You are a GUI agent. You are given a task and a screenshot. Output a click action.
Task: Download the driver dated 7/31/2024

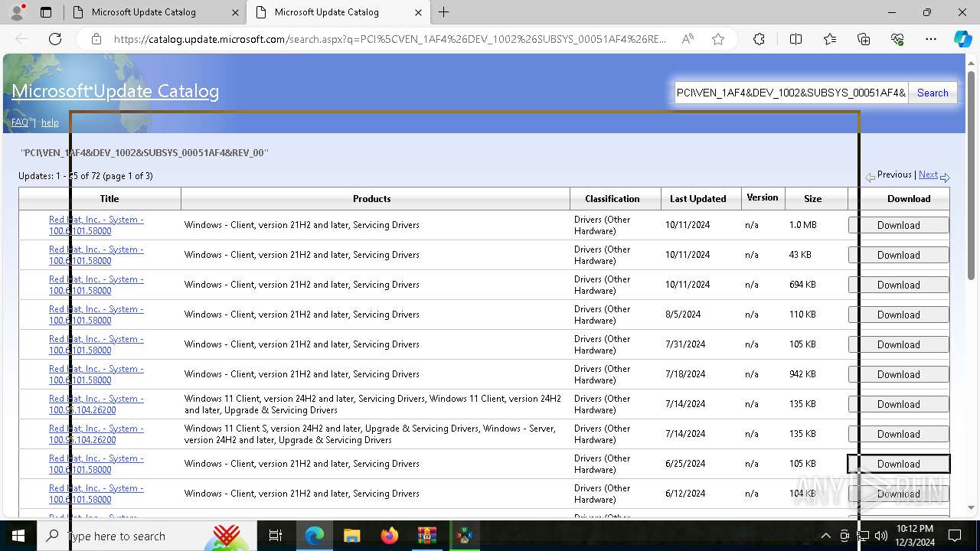(899, 344)
